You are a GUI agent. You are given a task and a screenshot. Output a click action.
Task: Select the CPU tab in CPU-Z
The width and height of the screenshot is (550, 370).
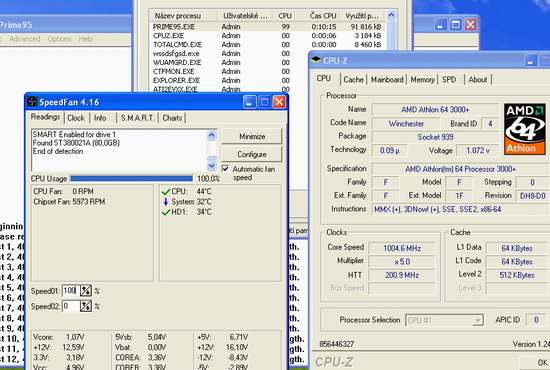click(324, 78)
